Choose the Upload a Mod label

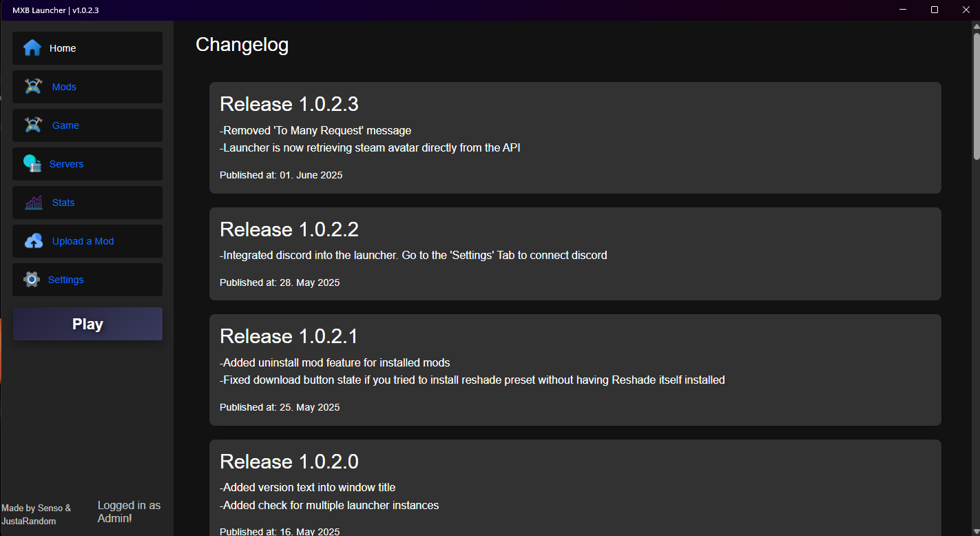coord(83,241)
